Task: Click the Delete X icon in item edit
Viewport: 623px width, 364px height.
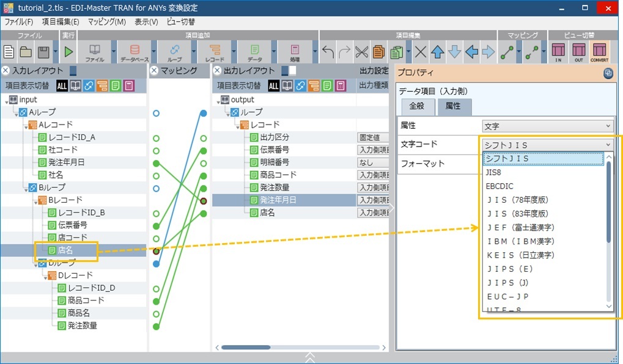Action: [x=421, y=52]
